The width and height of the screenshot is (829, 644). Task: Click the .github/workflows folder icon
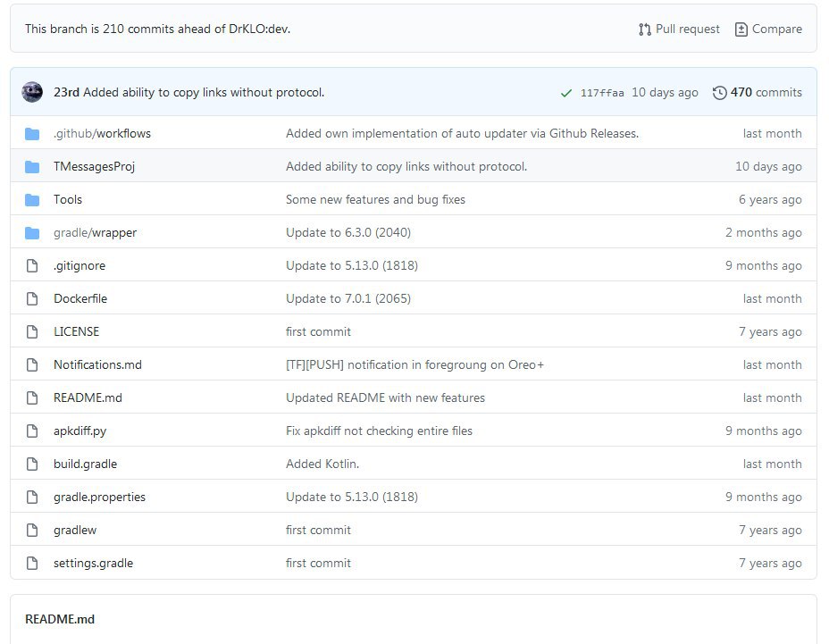click(33, 134)
